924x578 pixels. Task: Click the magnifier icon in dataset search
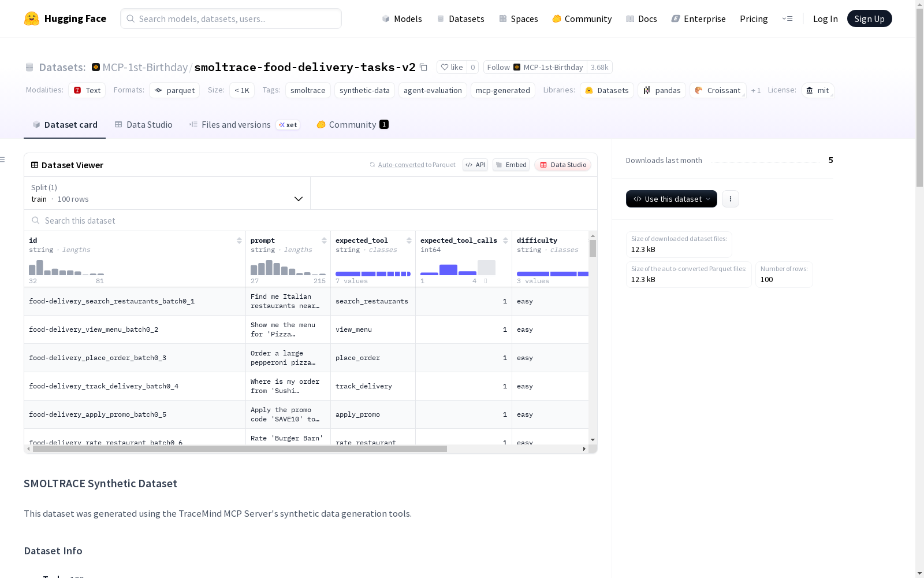click(x=36, y=221)
